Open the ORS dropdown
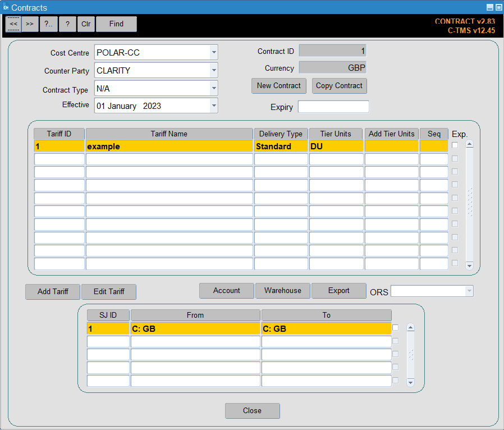 tap(469, 291)
